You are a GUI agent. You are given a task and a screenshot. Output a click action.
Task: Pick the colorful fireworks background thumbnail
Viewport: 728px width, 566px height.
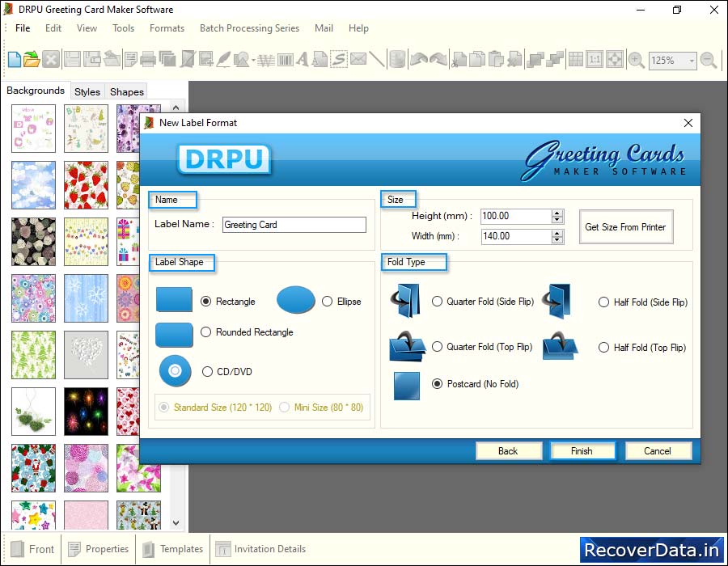click(x=86, y=412)
